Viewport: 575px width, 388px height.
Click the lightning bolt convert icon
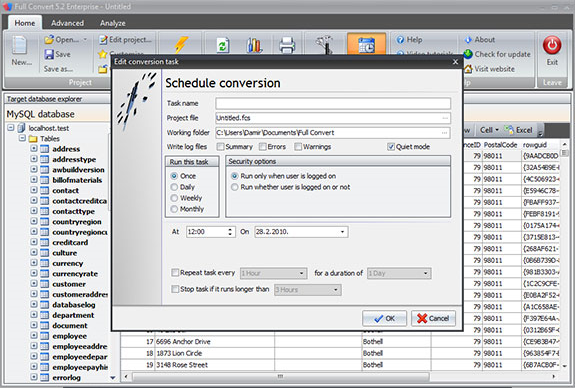point(181,45)
